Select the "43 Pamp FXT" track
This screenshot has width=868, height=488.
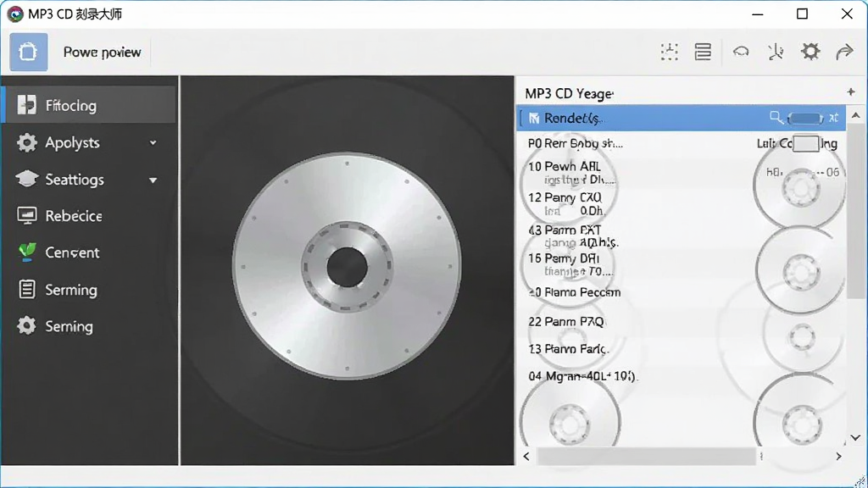[x=564, y=230]
